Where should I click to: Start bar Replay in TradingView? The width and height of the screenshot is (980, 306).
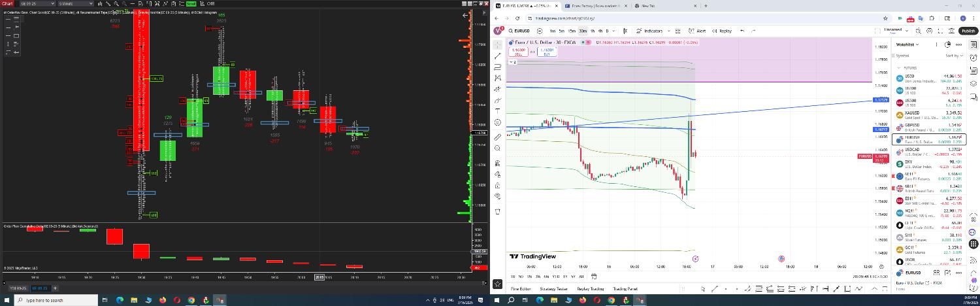[x=721, y=31]
